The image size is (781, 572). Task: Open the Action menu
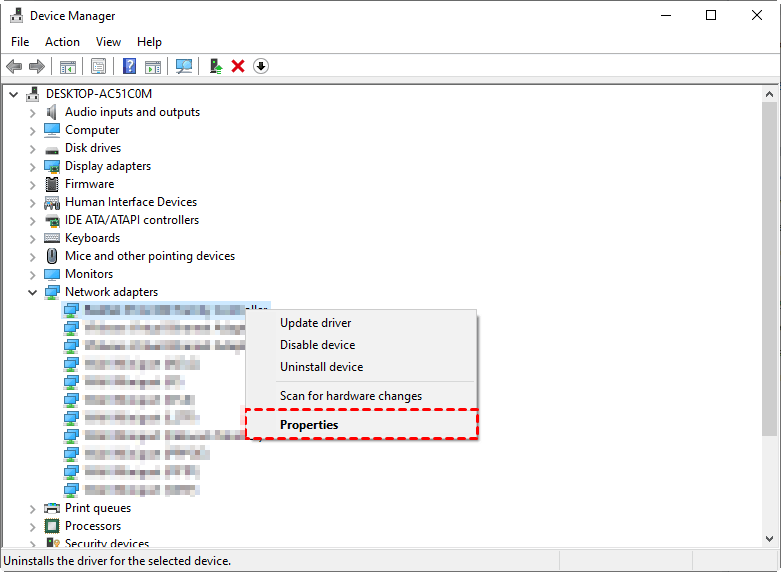pos(62,42)
